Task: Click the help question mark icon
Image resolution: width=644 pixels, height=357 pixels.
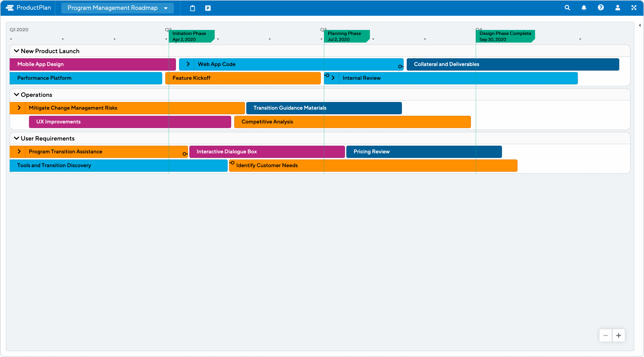Action: click(x=600, y=8)
